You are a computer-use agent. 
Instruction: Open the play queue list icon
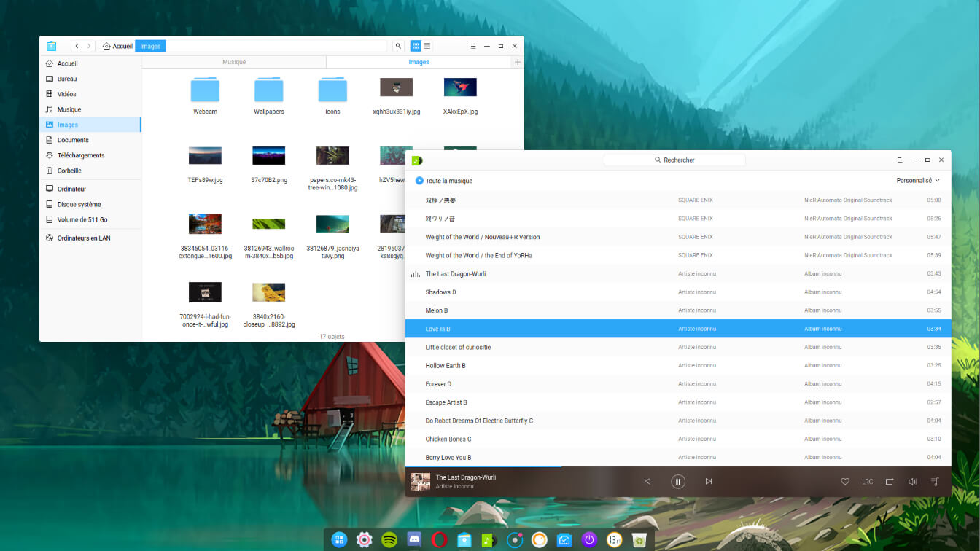[935, 482]
